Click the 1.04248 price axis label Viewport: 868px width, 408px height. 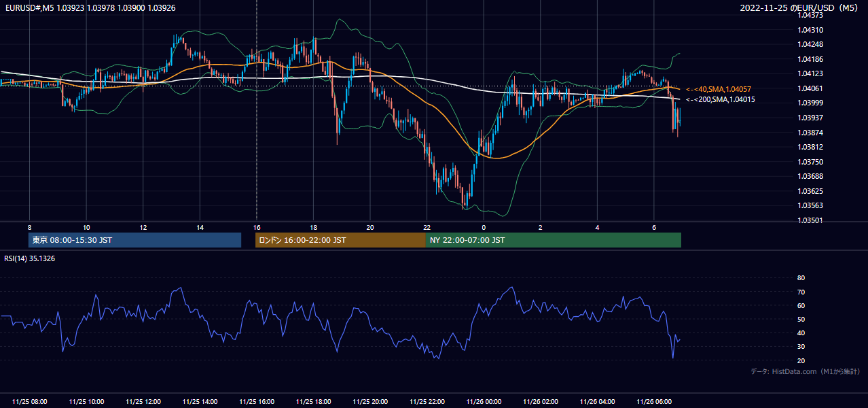[x=810, y=45]
